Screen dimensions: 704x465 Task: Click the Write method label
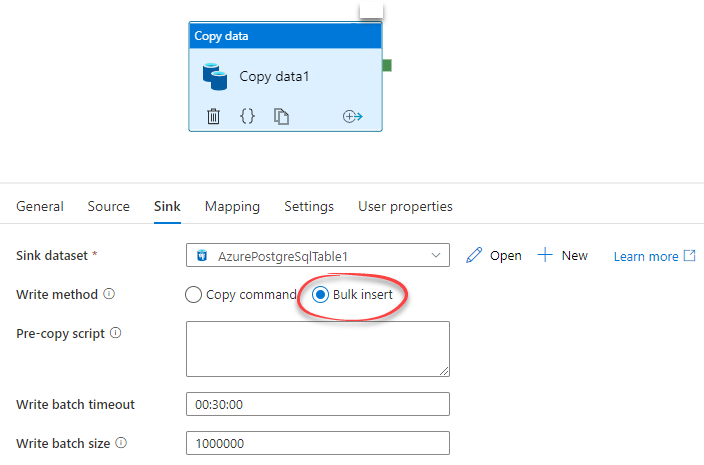tap(57, 294)
